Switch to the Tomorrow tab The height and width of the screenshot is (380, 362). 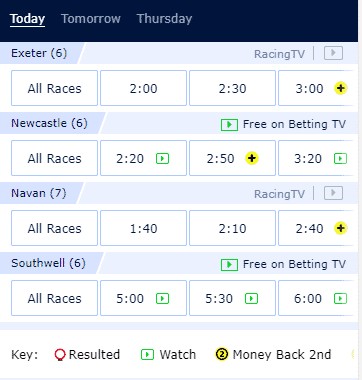(91, 19)
